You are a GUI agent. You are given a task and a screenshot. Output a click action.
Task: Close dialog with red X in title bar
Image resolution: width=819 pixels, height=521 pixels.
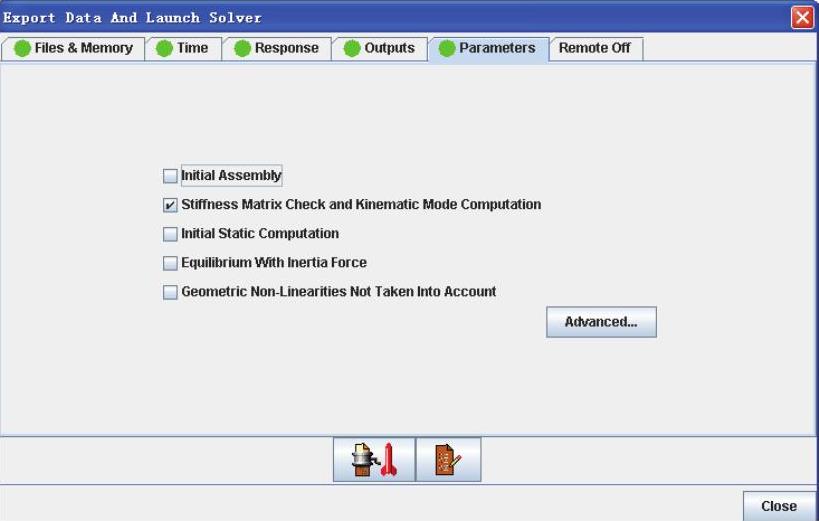click(x=804, y=17)
